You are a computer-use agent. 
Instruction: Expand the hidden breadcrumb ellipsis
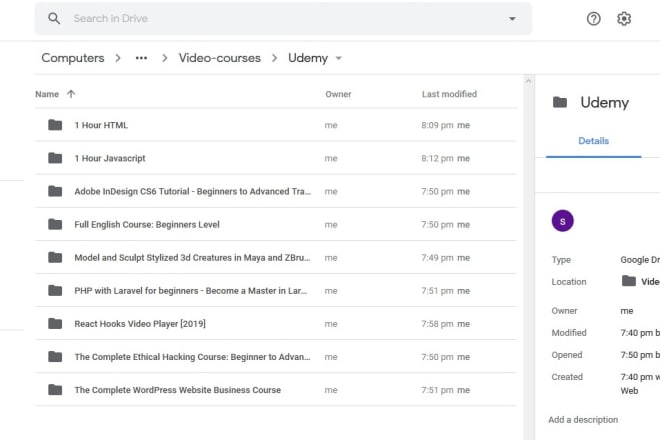click(141, 58)
